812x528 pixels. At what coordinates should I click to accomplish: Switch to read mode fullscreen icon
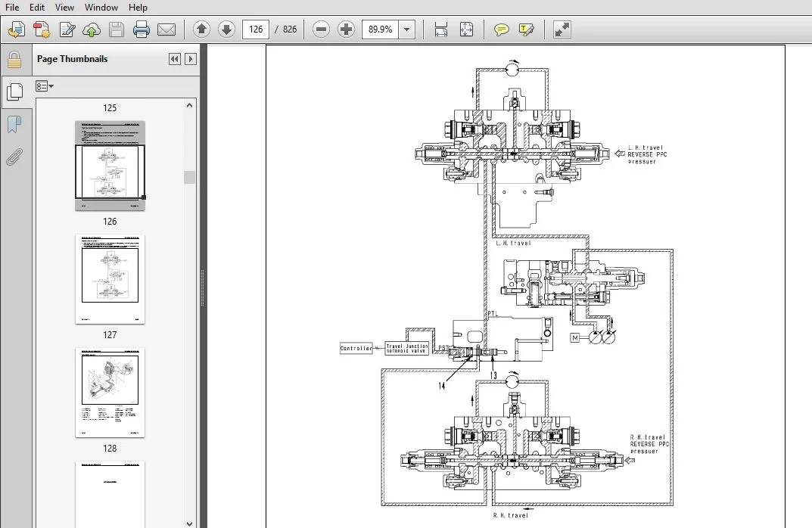562,30
